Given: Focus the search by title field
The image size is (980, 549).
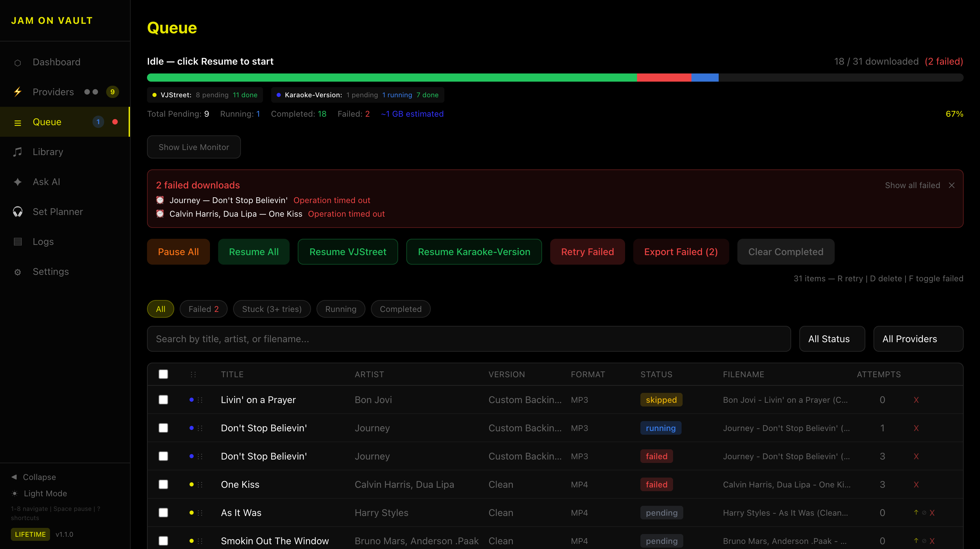Looking at the screenshot, I should pyautogui.click(x=469, y=339).
